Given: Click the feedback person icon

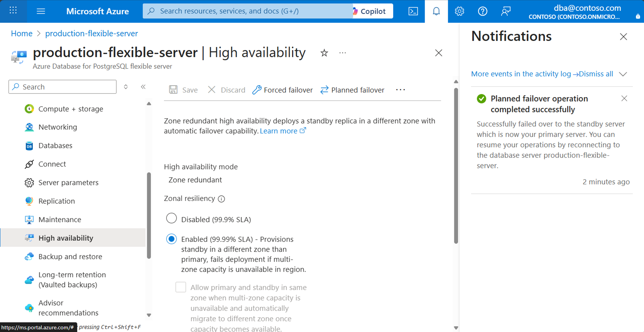Looking at the screenshot, I should coord(505,11).
